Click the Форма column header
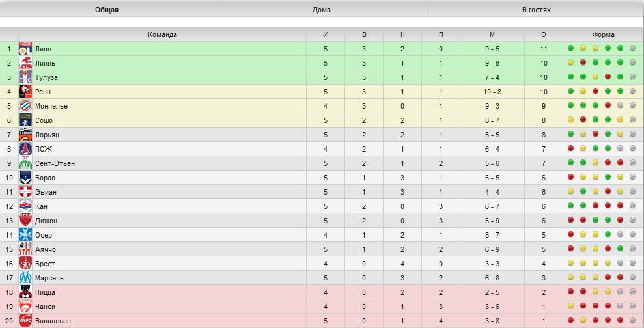Screen dimensions: 644x328 point(604,34)
